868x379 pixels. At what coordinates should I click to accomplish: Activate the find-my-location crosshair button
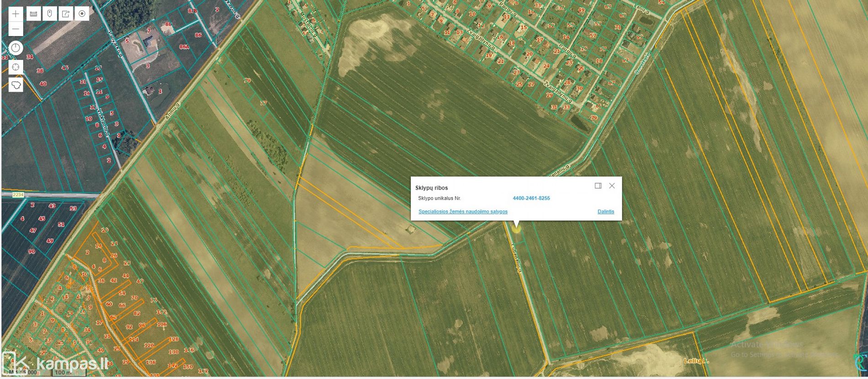coord(16,67)
